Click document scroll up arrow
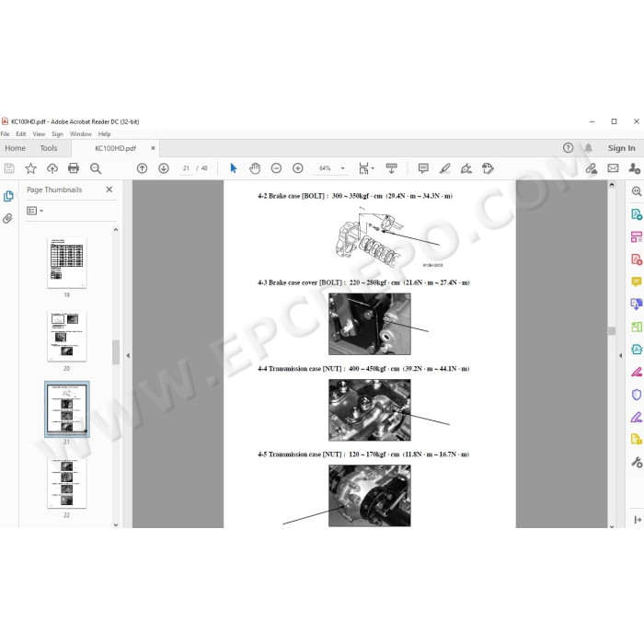 point(612,185)
